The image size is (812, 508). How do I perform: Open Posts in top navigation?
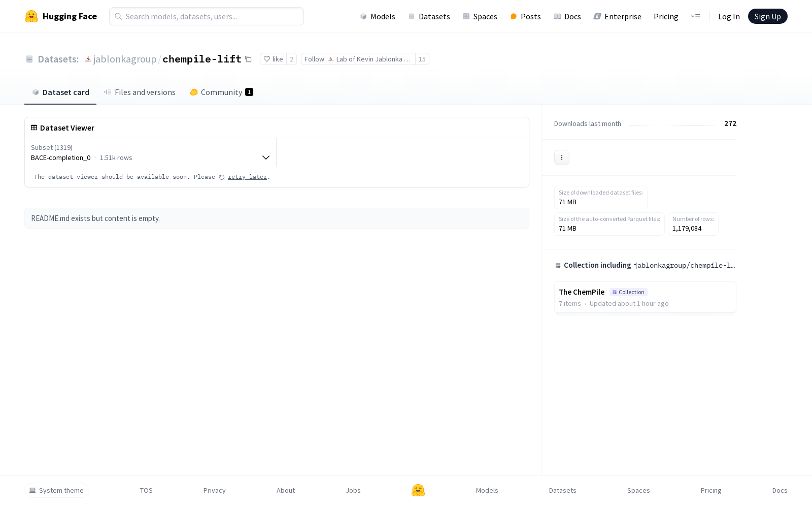coord(526,16)
